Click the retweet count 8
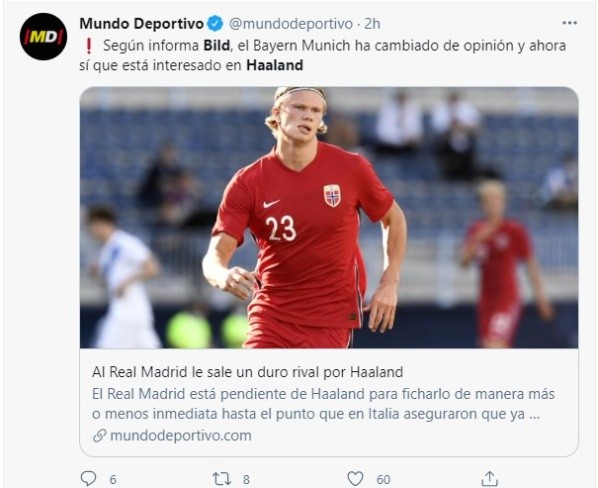The width and height of the screenshot is (598, 488). (x=246, y=479)
